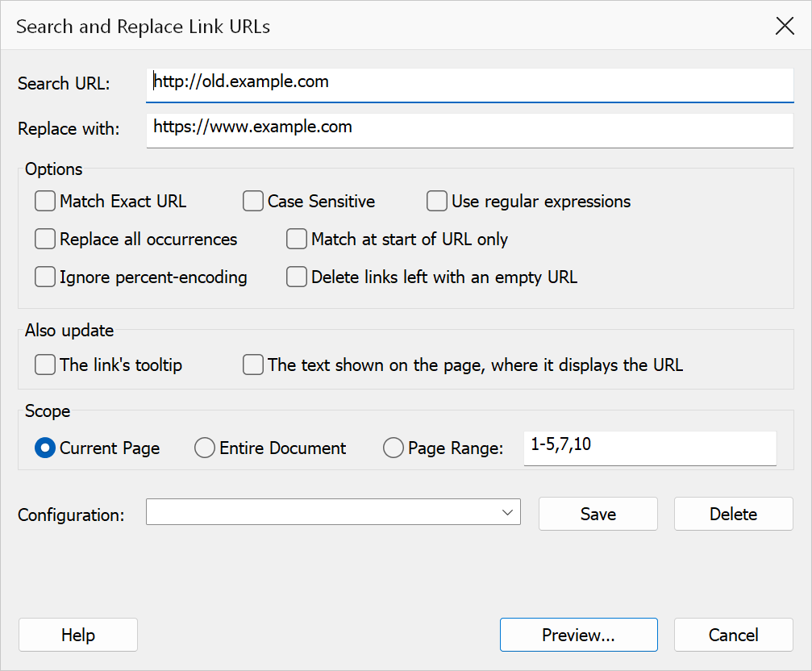Image resolution: width=812 pixels, height=671 pixels.
Task: Enable updating text shown on the page
Action: point(252,365)
